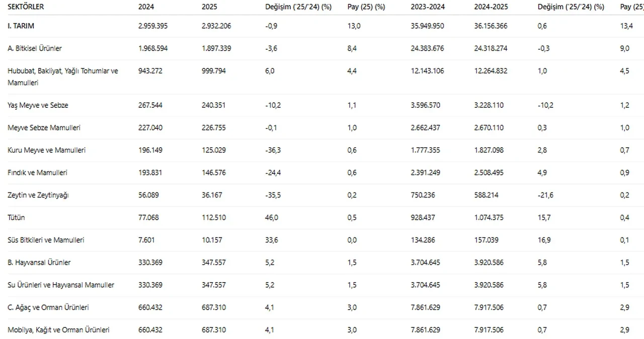Click the 2025 column header
Screen dimensions: 644x339
tap(209, 7)
